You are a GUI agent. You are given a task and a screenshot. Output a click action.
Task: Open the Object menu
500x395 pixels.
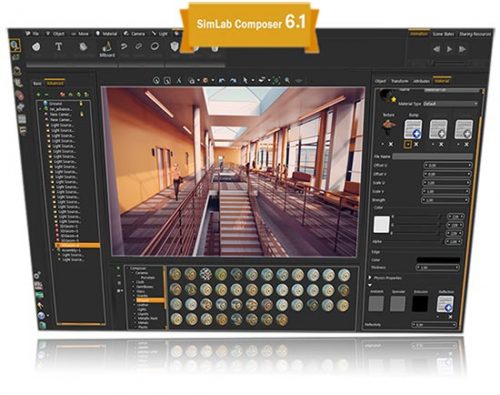click(x=55, y=34)
